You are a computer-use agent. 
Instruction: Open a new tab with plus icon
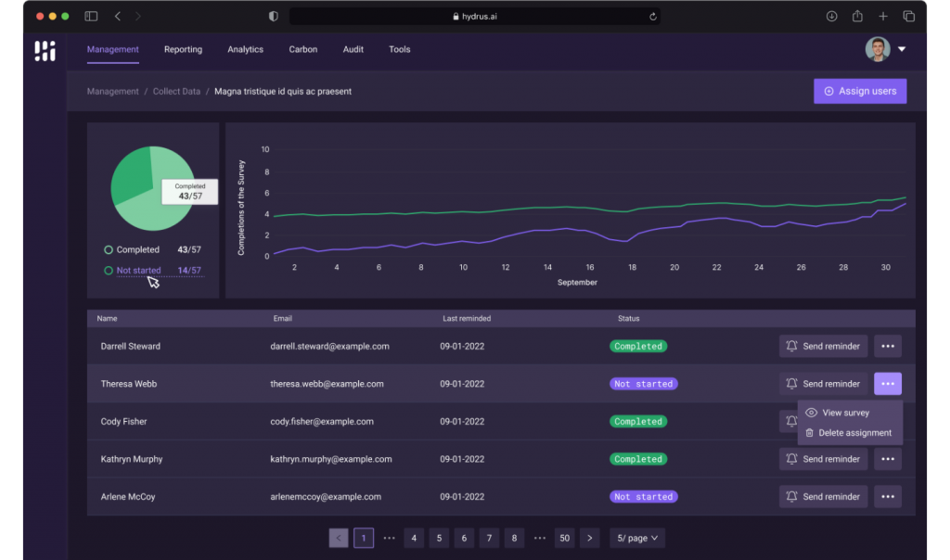click(883, 17)
